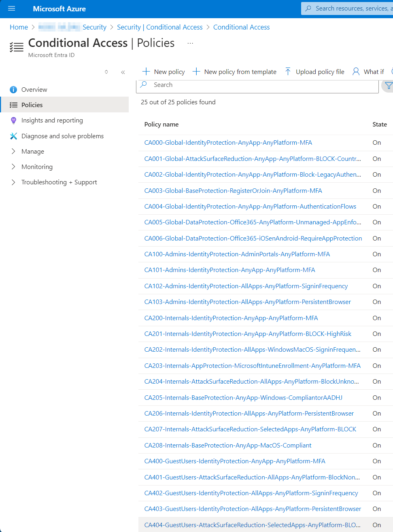Expand Troubleshooting + Support section
The height and width of the screenshot is (532, 393).
(x=13, y=182)
